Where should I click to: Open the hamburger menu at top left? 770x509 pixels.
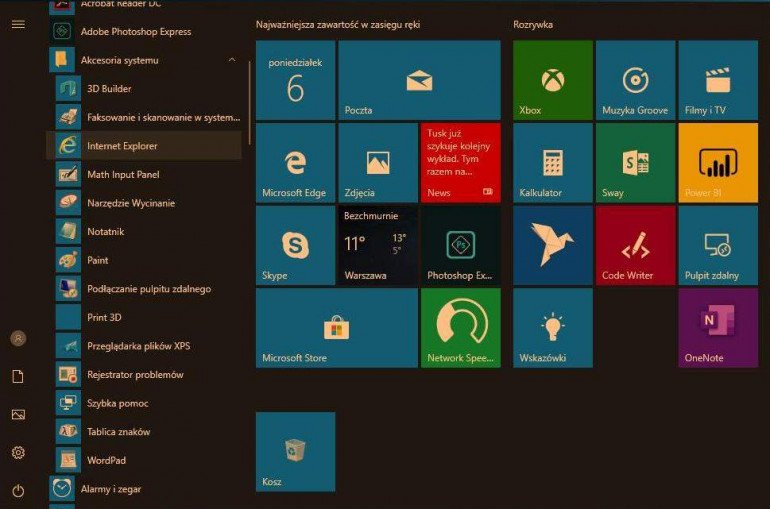point(18,24)
